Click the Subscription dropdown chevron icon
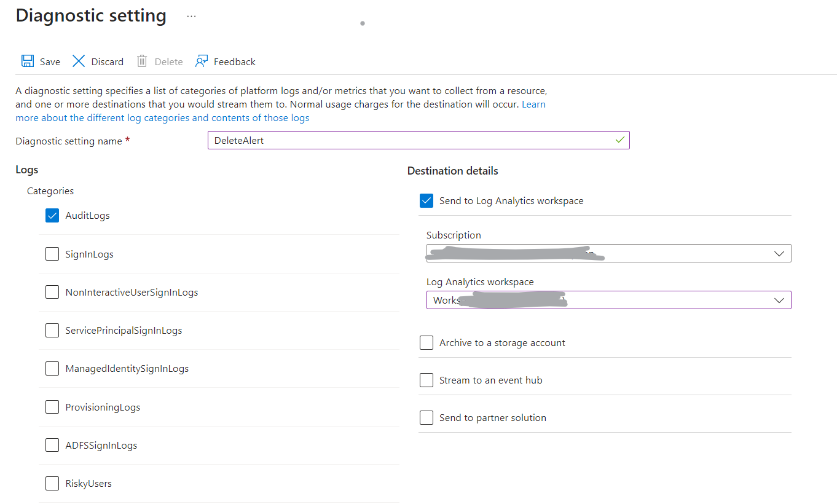This screenshot has height=504, width=837. pos(779,253)
